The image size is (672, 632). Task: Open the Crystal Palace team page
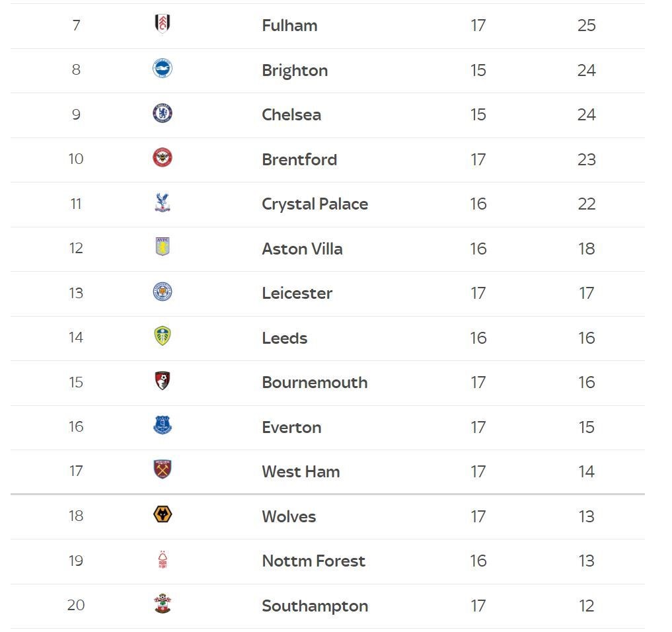tap(315, 204)
